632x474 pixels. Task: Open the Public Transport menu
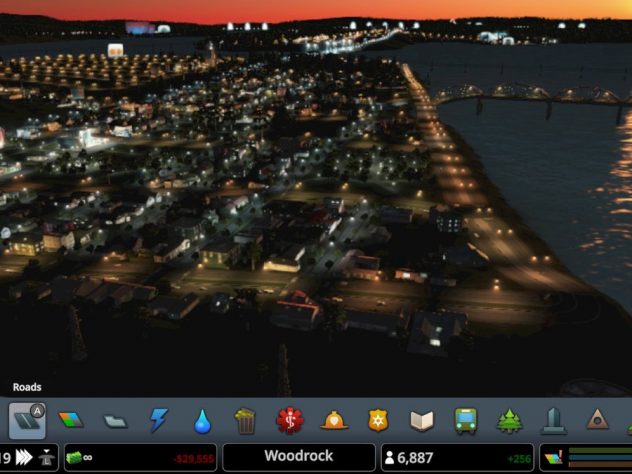pyautogui.click(x=466, y=421)
